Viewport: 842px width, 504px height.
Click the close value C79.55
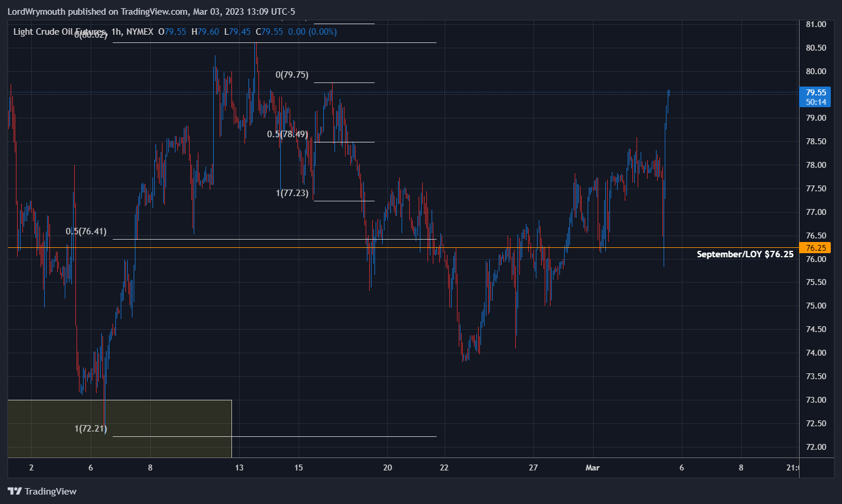pos(269,32)
